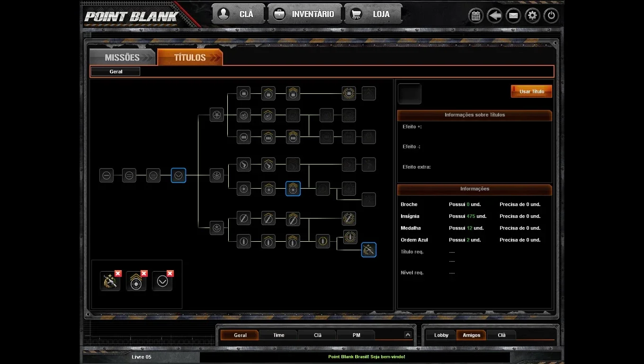Remove the equipped chevron-down title with its X
The width and height of the screenshot is (644, 364).
pos(170,273)
